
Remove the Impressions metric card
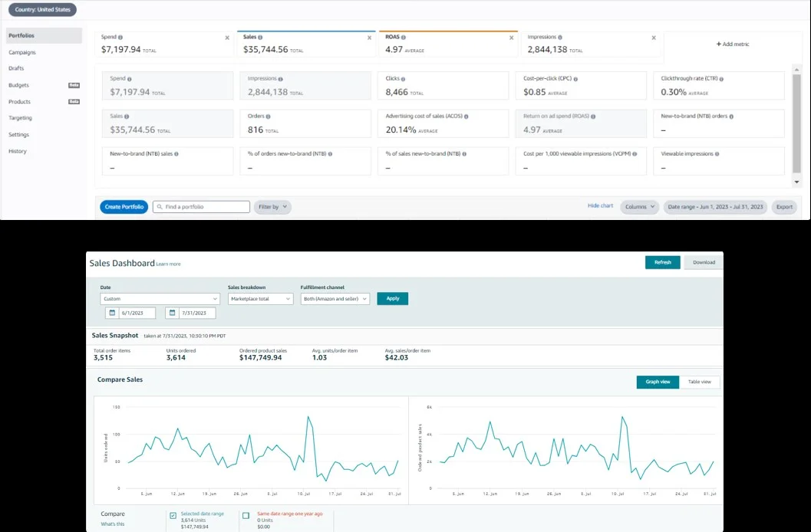654,38
